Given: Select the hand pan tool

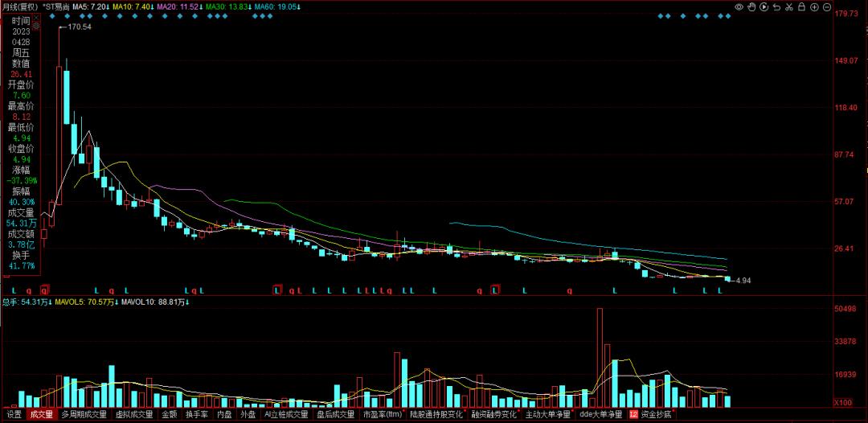Looking at the screenshot, I should point(751,7).
